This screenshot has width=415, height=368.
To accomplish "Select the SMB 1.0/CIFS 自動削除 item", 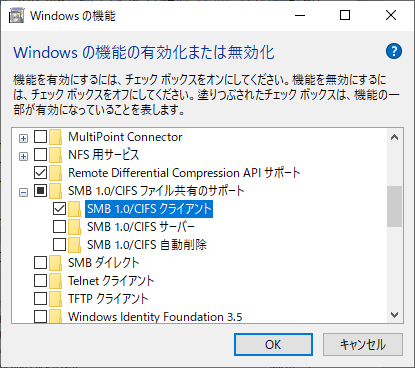I will click(147, 245).
